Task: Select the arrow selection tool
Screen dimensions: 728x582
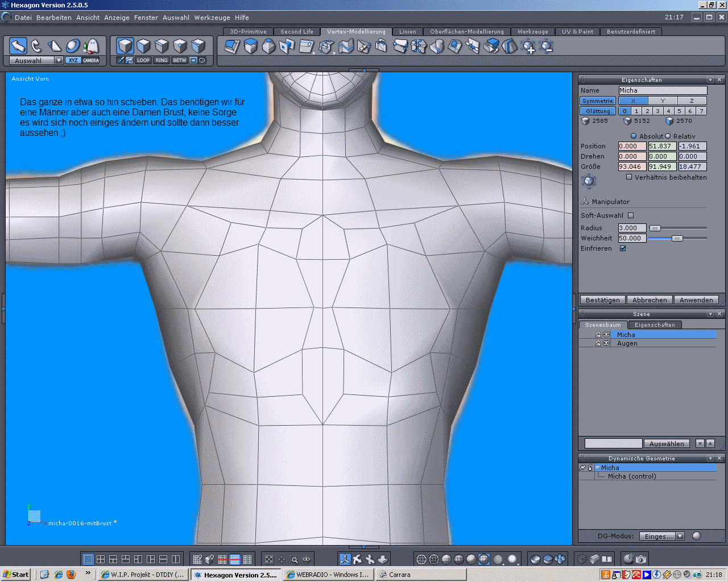Action: click(x=18, y=46)
